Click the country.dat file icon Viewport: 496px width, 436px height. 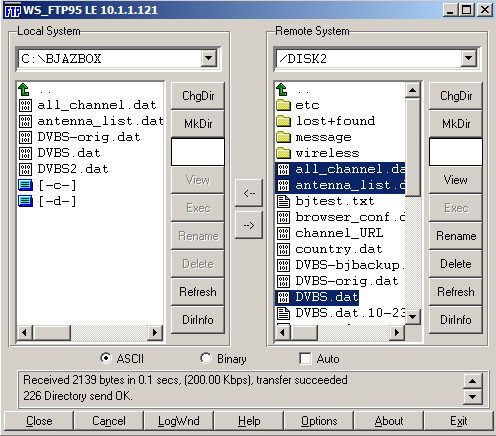tap(283, 249)
